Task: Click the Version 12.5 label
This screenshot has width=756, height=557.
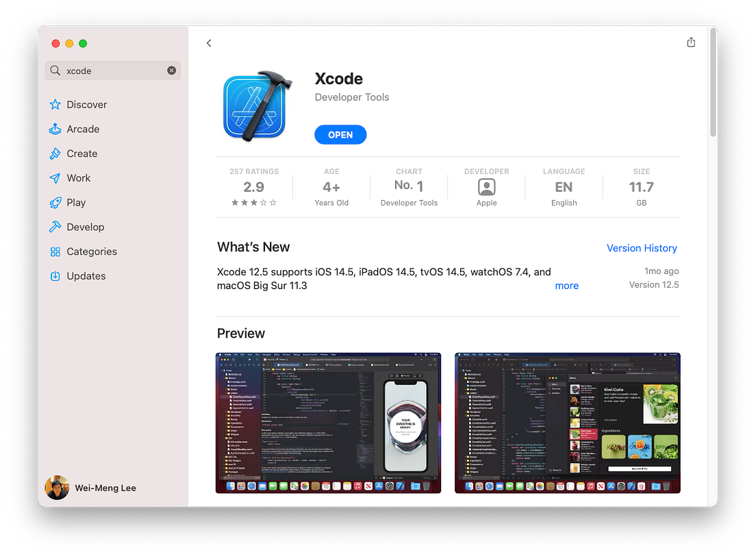Action: pos(654,284)
